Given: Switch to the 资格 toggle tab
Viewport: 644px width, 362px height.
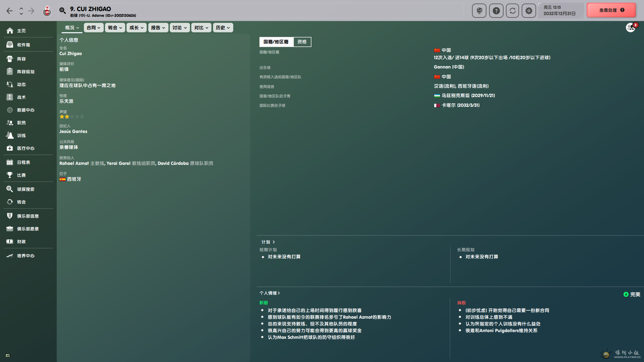Looking at the screenshot, I should 302,42.
